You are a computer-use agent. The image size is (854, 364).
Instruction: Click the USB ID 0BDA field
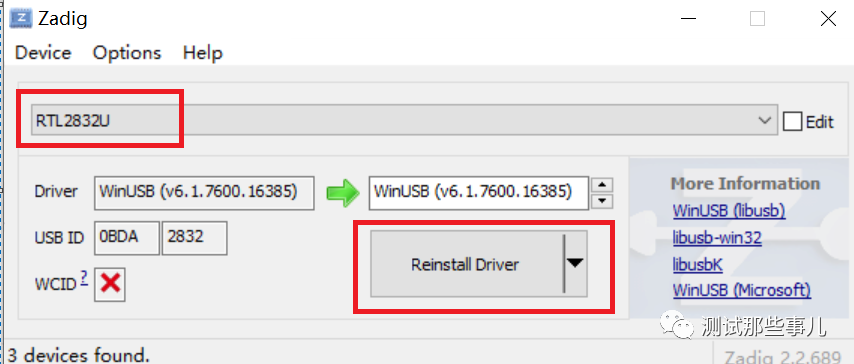pyautogui.click(x=127, y=238)
